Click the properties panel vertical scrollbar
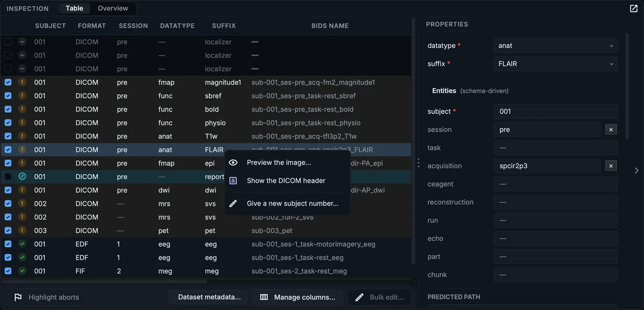The image size is (644, 310). coord(627,86)
